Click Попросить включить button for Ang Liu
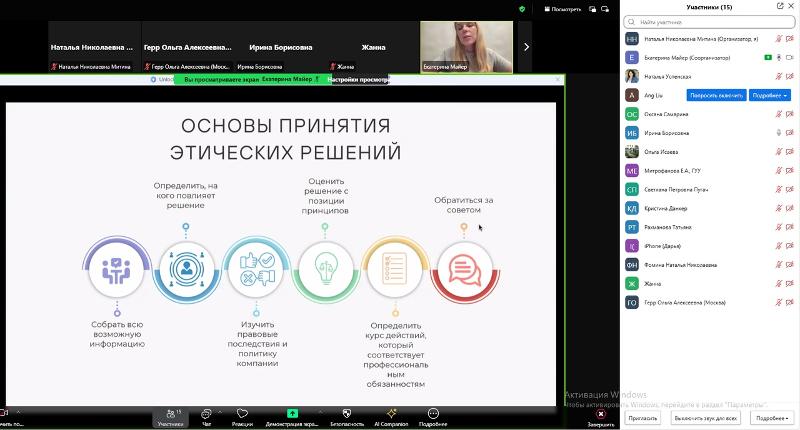This screenshot has height=430, width=800. (x=716, y=95)
